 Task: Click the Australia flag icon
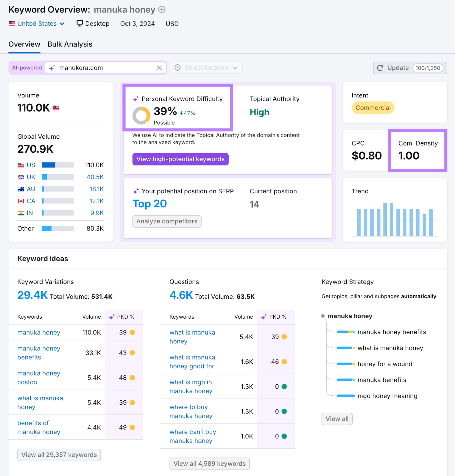point(21,189)
